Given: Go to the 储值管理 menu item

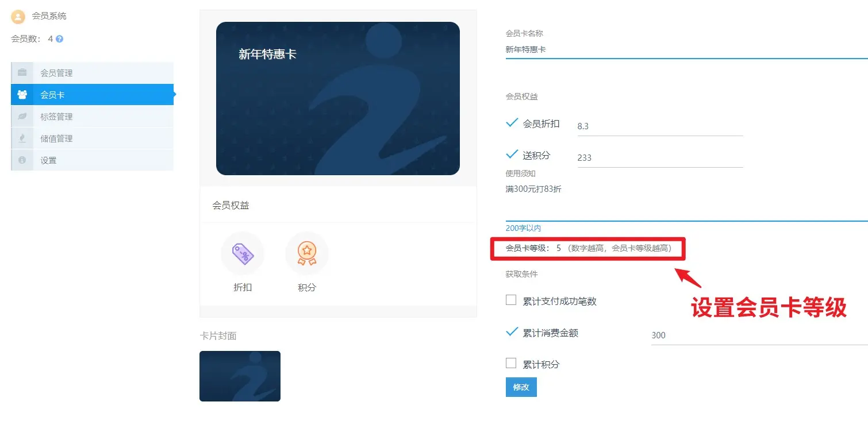Looking at the screenshot, I should click(x=56, y=138).
